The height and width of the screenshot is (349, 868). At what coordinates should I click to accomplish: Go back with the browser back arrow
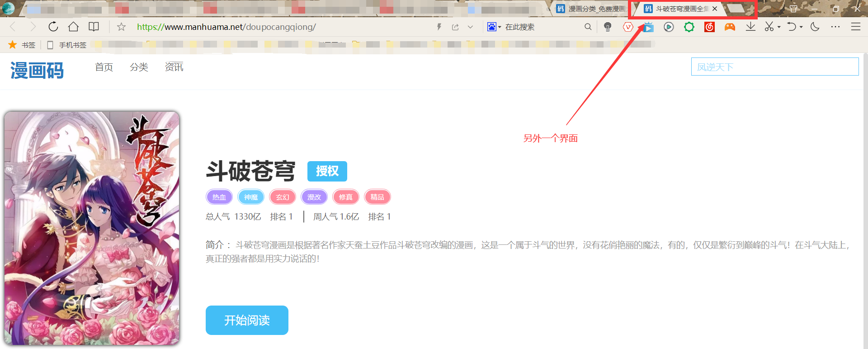(13, 27)
